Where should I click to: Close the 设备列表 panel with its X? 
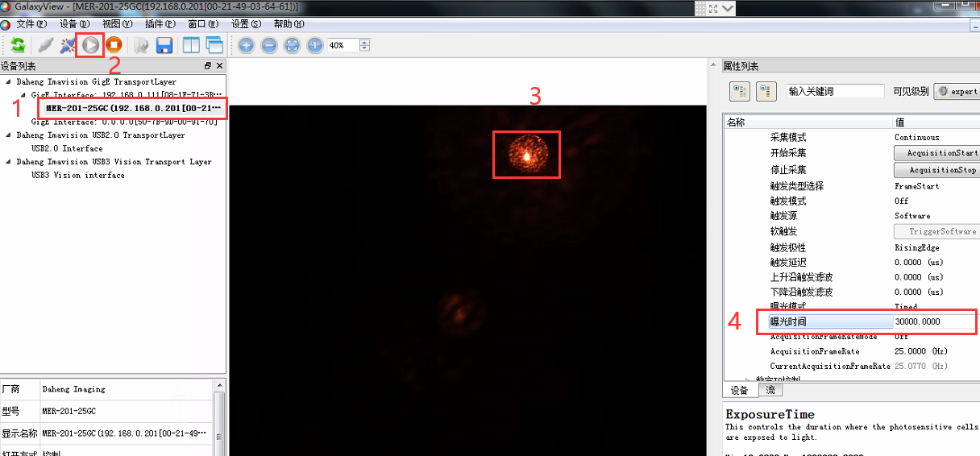pos(219,66)
